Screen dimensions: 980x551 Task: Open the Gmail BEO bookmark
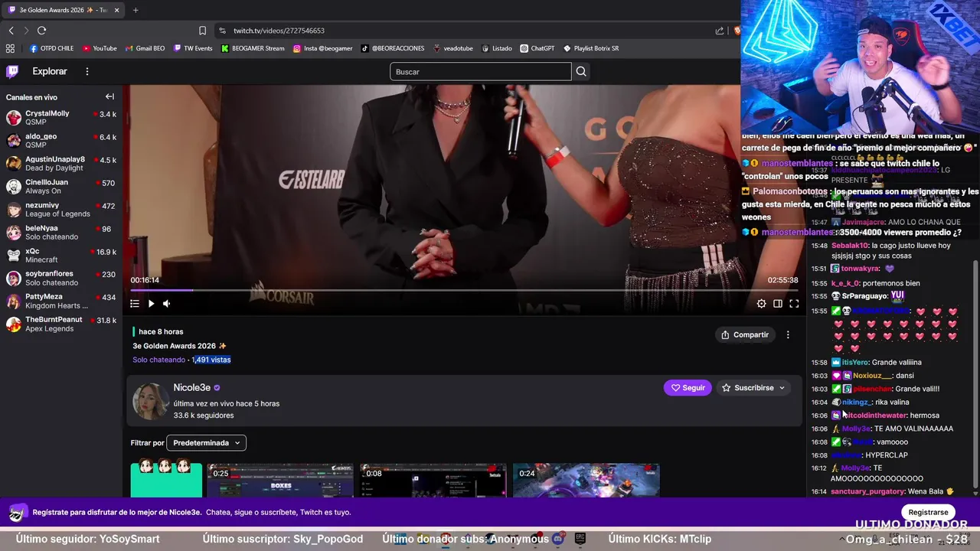click(145, 48)
